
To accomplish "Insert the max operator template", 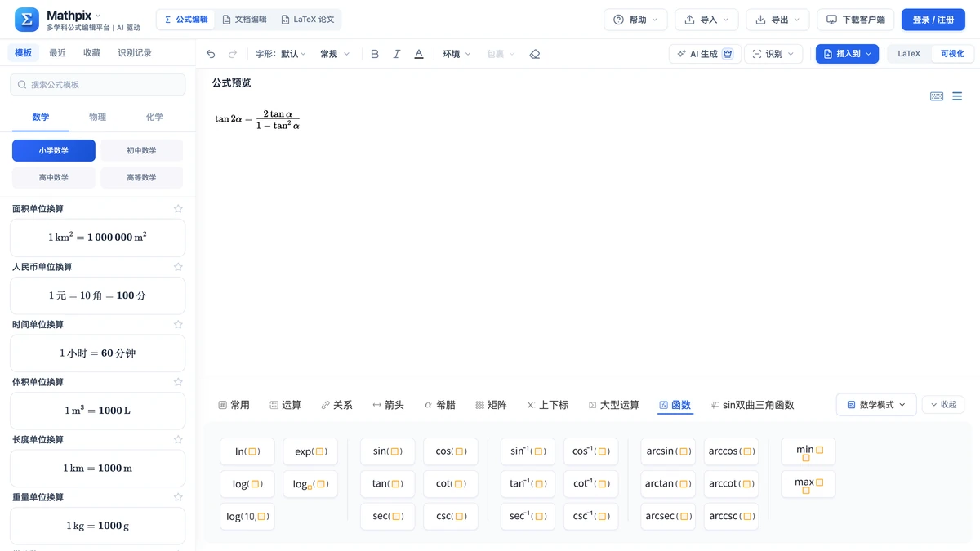I will coord(808,484).
